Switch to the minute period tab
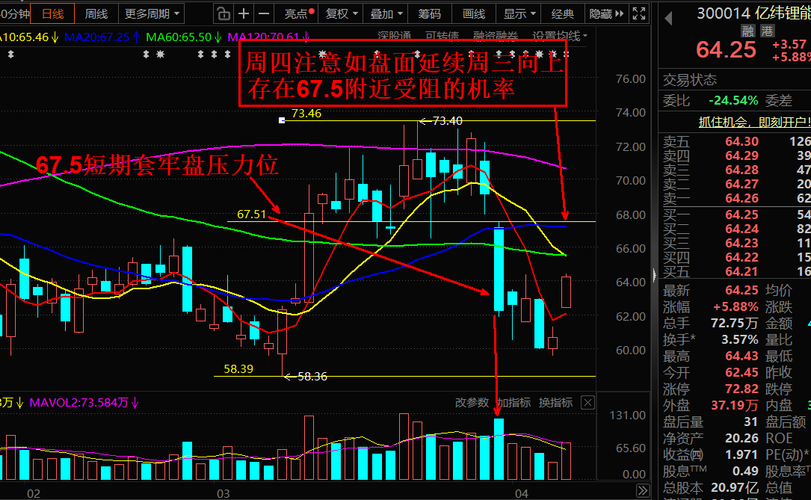 [x=15, y=14]
